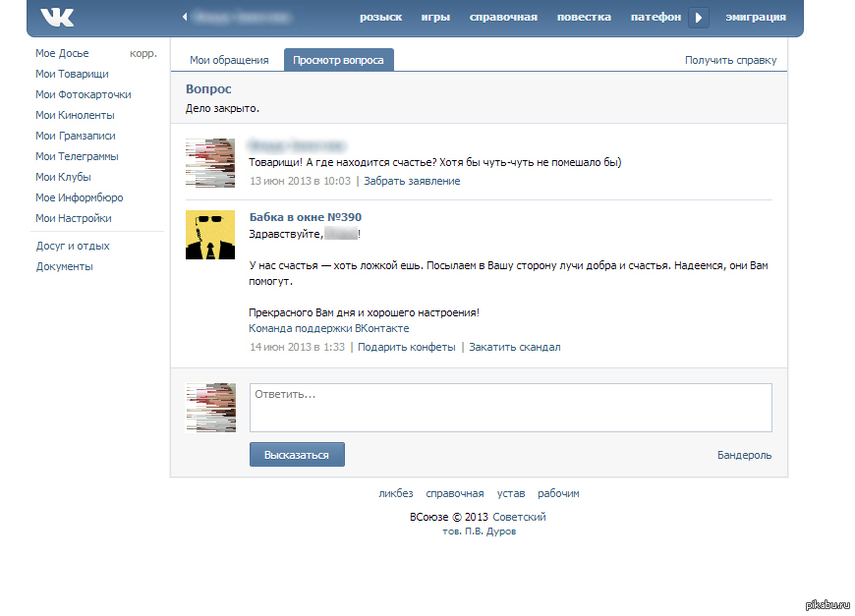The height and width of the screenshot is (616, 855).
Task: Switch to the Мои обращения tab
Action: click(229, 60)
